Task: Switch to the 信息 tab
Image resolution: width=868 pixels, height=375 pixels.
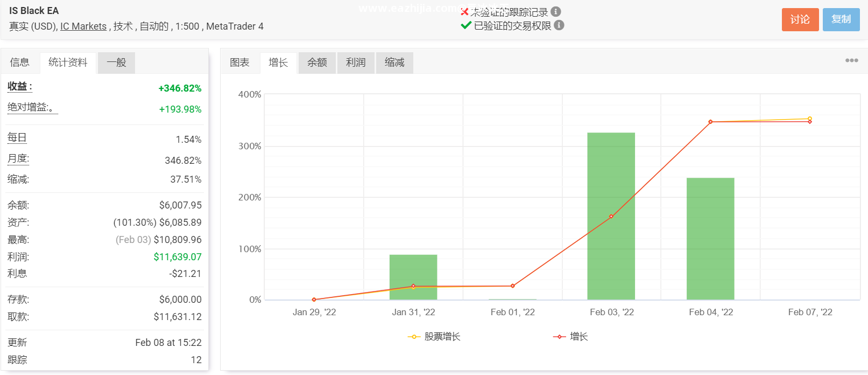Action: click(20, 63)
